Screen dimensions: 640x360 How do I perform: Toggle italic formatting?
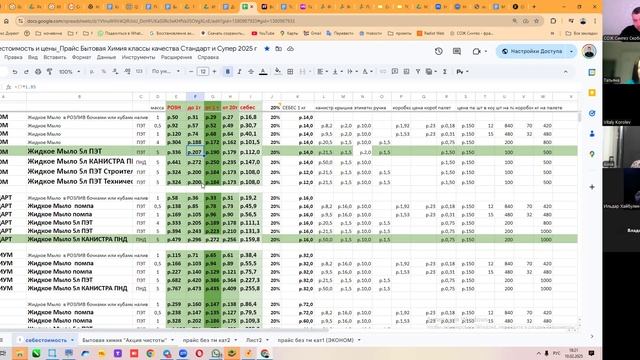(x=239, y=72)
